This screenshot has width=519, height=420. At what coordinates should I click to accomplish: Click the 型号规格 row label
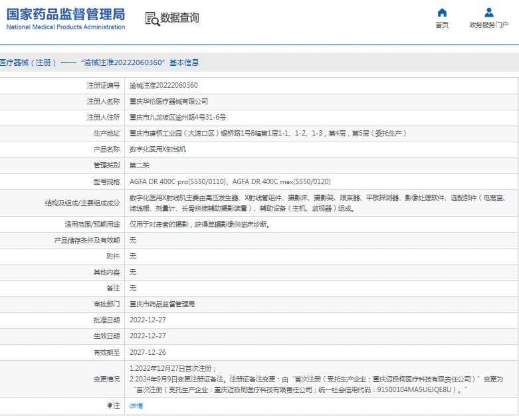coord(106,181)
